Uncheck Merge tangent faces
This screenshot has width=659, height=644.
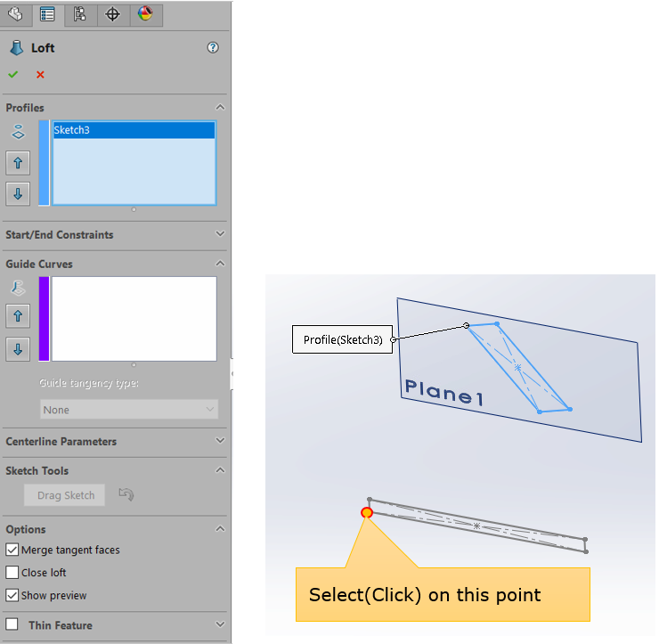coord(12,550)
